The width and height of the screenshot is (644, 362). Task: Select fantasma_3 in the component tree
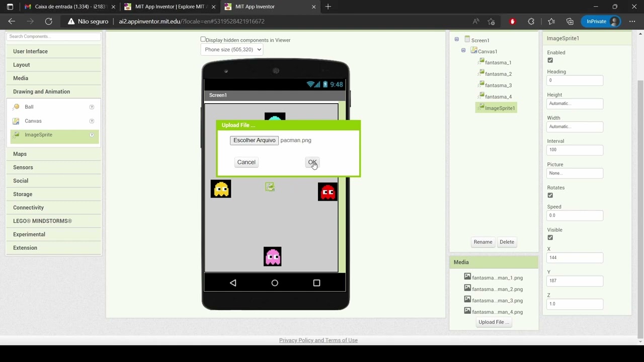point(498,85)
